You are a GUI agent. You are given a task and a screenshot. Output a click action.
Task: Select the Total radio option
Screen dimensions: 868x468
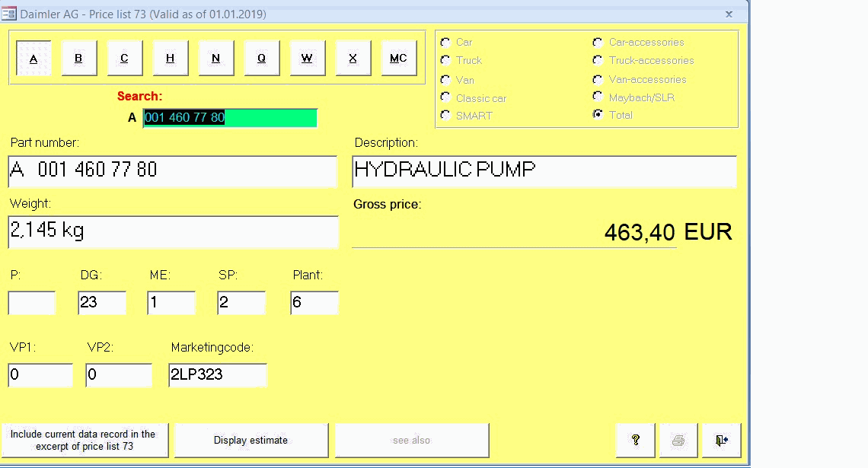pos(597,114)
